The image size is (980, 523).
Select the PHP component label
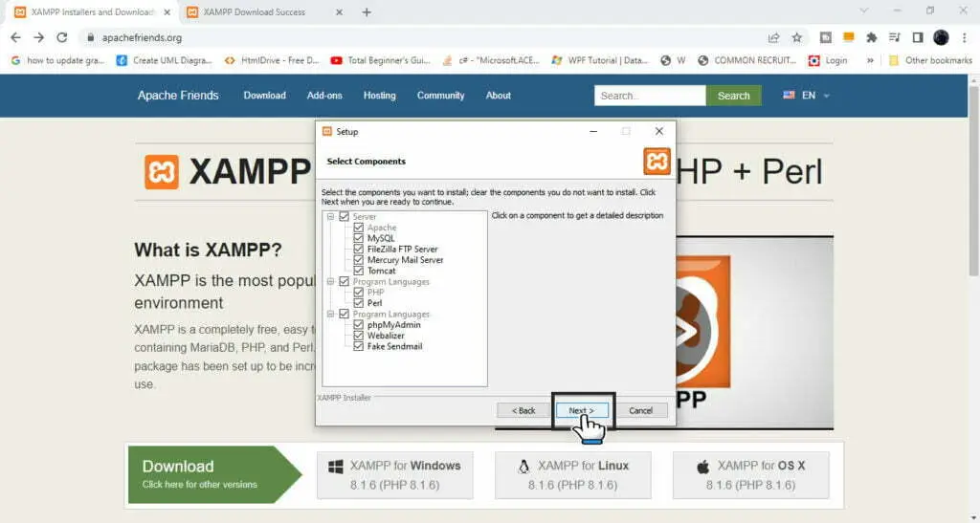tap(375, 292)
